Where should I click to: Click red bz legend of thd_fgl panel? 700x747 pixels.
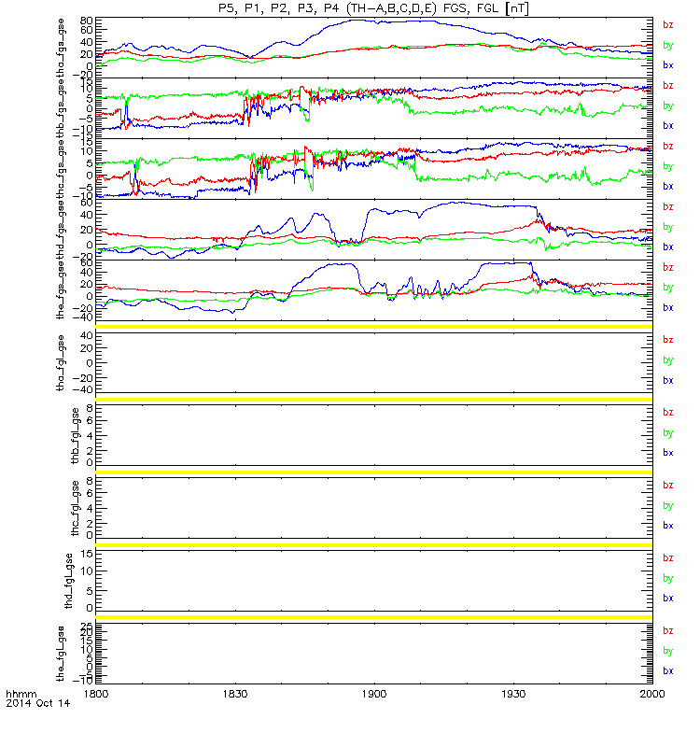pyautogui.click(x=668, y=557)
